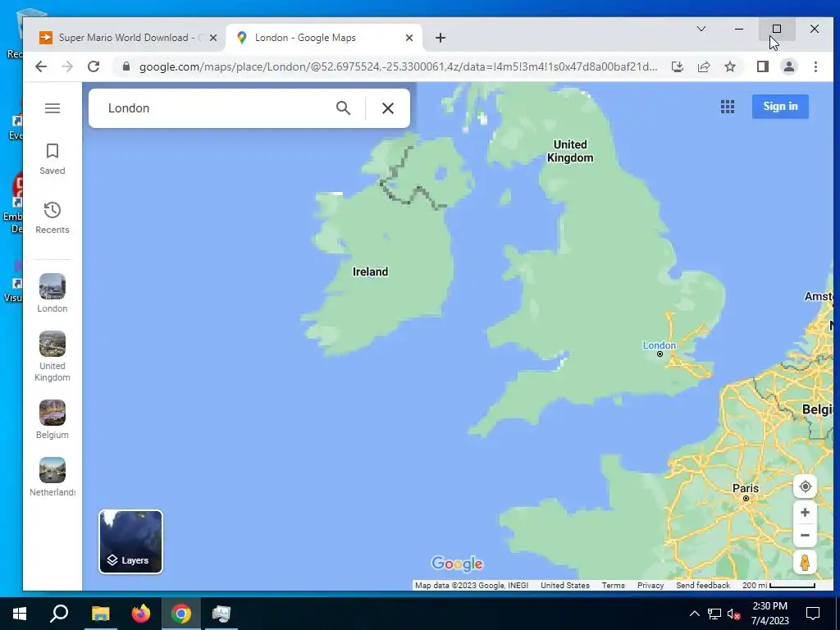The width and height of the screenshot is (840, 630).
Task: Click the search magnifier icon
Action: [x=343, y=108]
